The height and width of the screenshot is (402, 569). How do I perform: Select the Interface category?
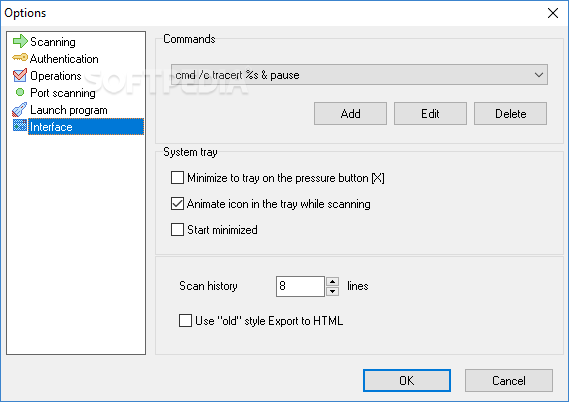point(86,127)
